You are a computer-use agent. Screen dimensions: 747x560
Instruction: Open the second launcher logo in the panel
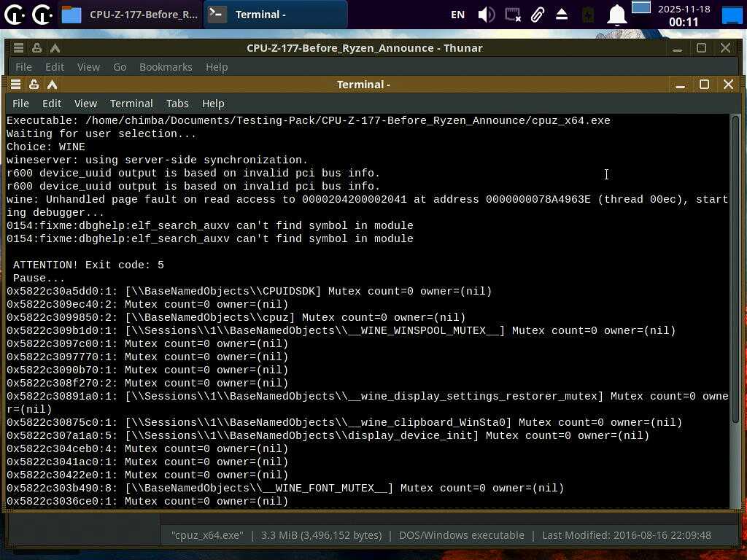click(42, 15)
